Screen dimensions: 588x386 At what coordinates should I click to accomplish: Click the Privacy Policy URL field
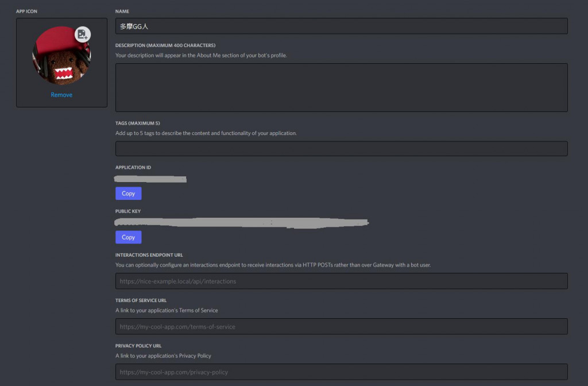341,372
